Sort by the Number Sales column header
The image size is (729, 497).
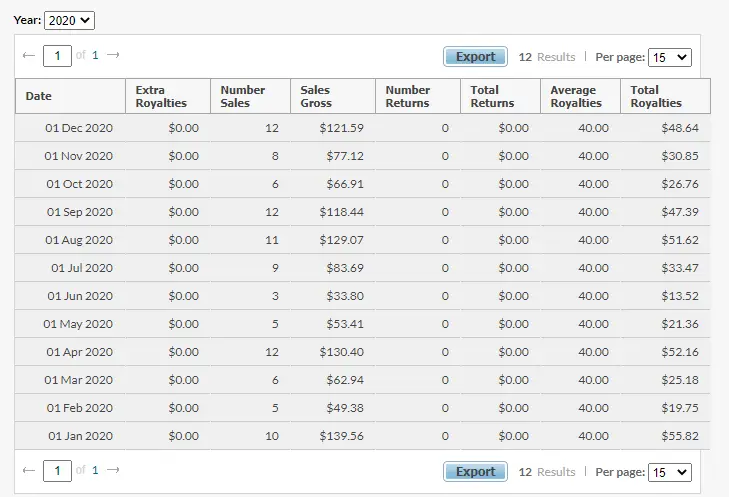(x=251, y=96)
